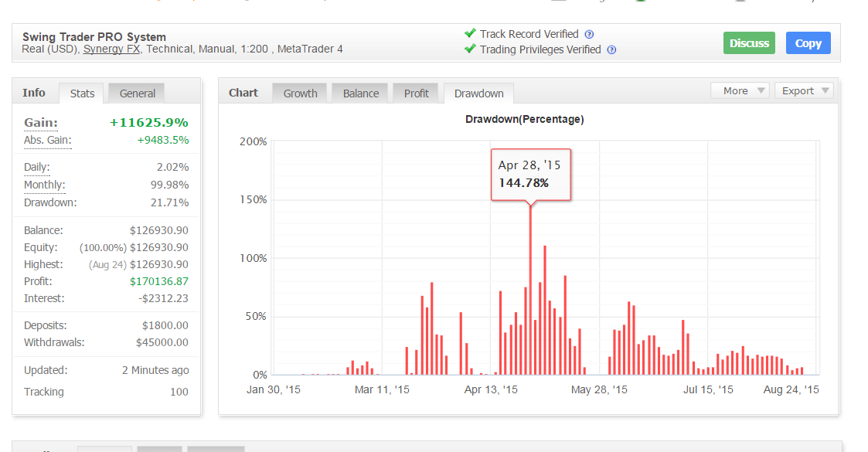Click the May 28, '15 axis label

pos(599,390)
